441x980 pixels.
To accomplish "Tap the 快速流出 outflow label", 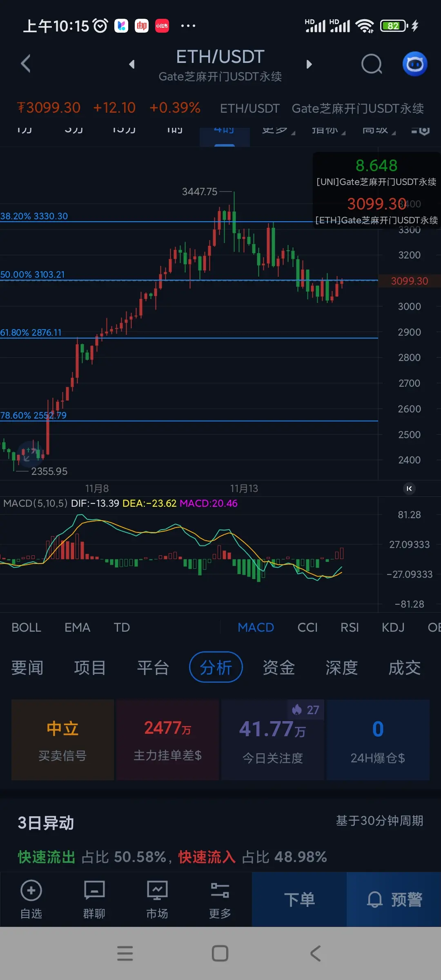I will [47, 857].
